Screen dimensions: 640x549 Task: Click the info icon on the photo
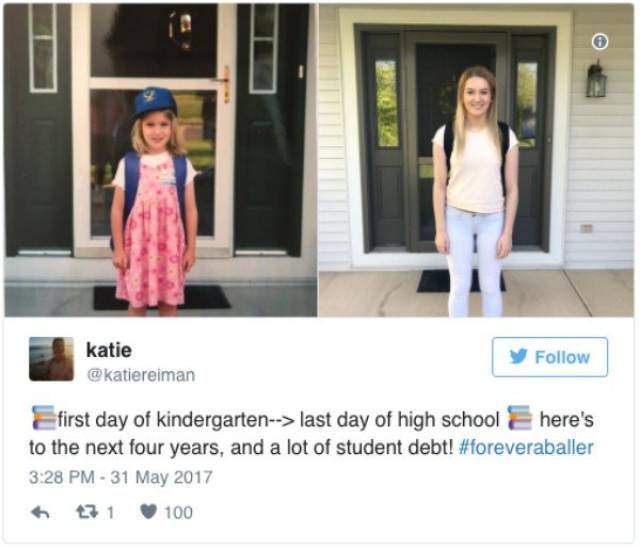[x=600, y=42]
